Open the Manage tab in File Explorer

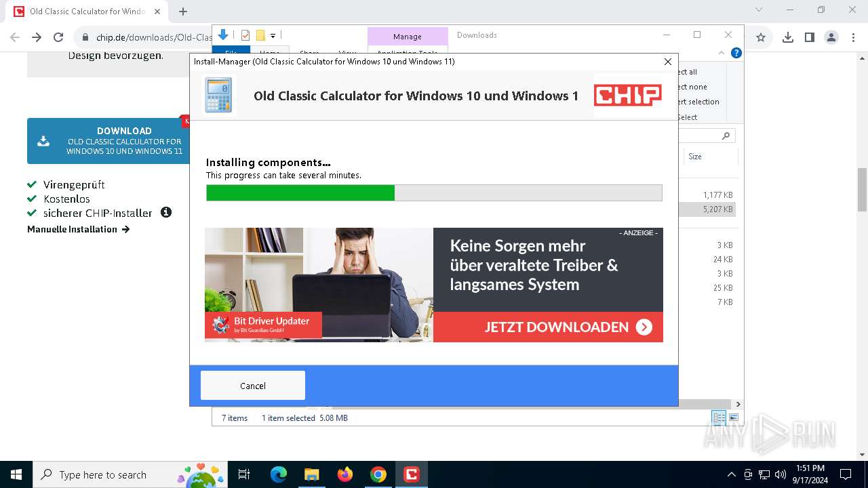408,37
